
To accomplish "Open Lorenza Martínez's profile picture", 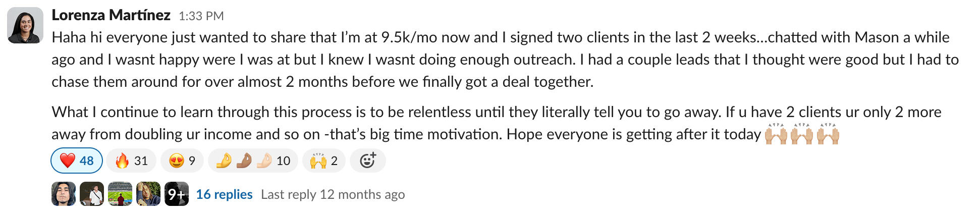I will (25, 25).
